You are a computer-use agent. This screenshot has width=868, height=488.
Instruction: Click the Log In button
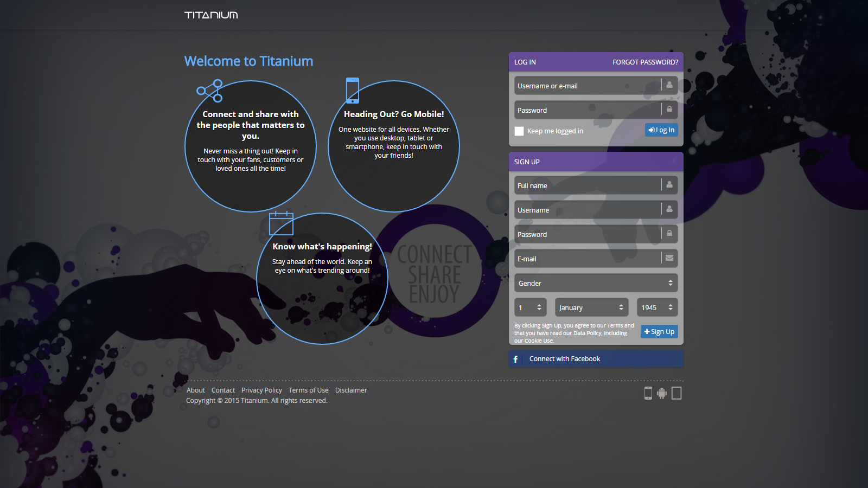(661, 130)
